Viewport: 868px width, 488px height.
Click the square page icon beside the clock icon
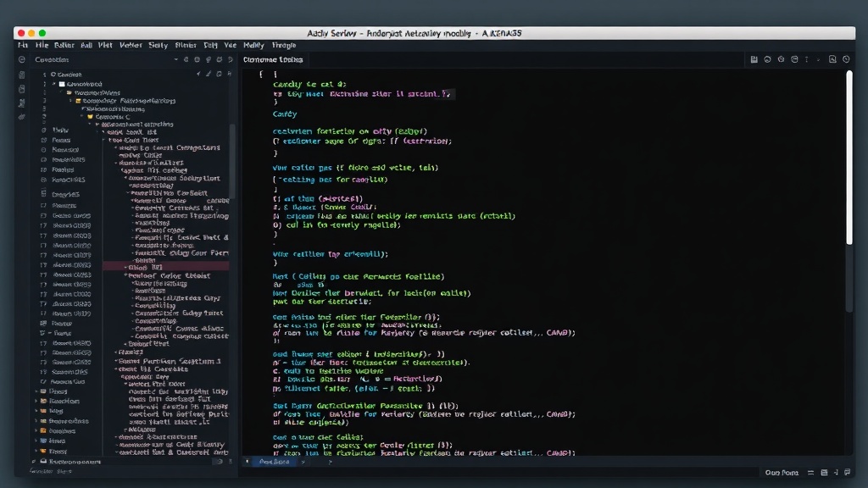(x=832, y=59)
